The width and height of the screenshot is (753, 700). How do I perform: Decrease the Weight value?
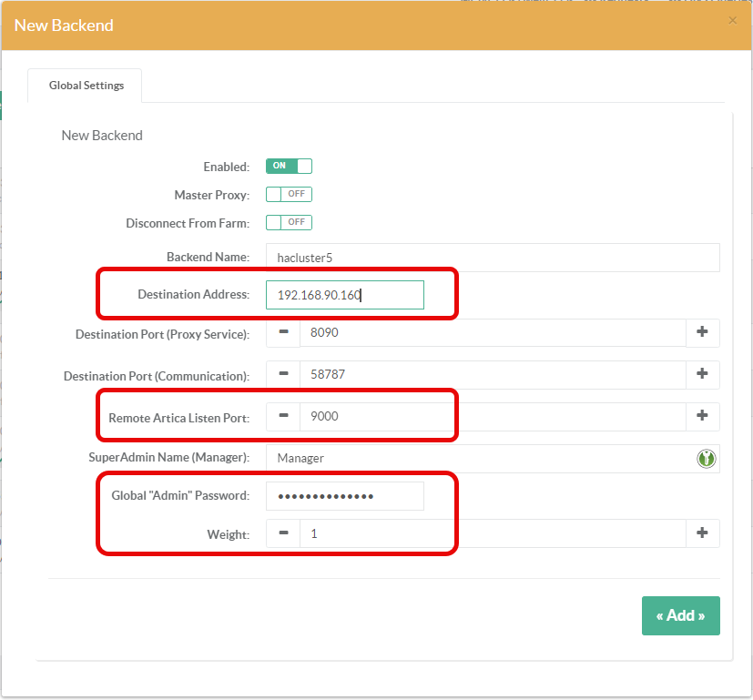pos(283,533)
